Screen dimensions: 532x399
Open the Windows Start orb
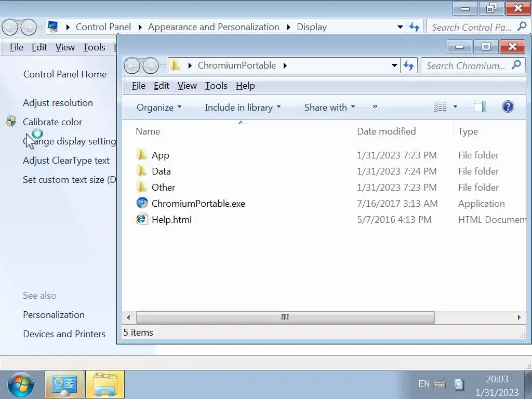pos(20,385)
